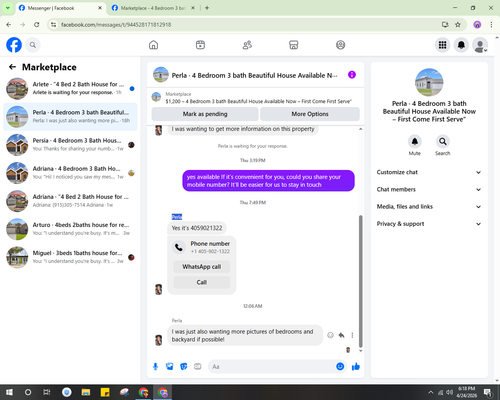Image resolution: width=500 pixels, height=400 pixels.
Task: Open Miguel 3beds 1baths conversation
Action: click(70, 257)
